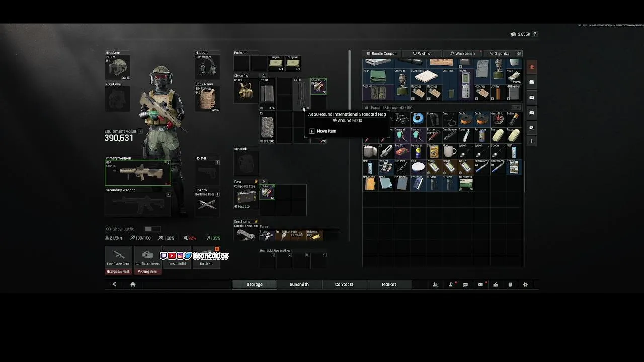Select the Composite Case item
This screenshot has height=362, width=644.
click(x=246, y=197)
